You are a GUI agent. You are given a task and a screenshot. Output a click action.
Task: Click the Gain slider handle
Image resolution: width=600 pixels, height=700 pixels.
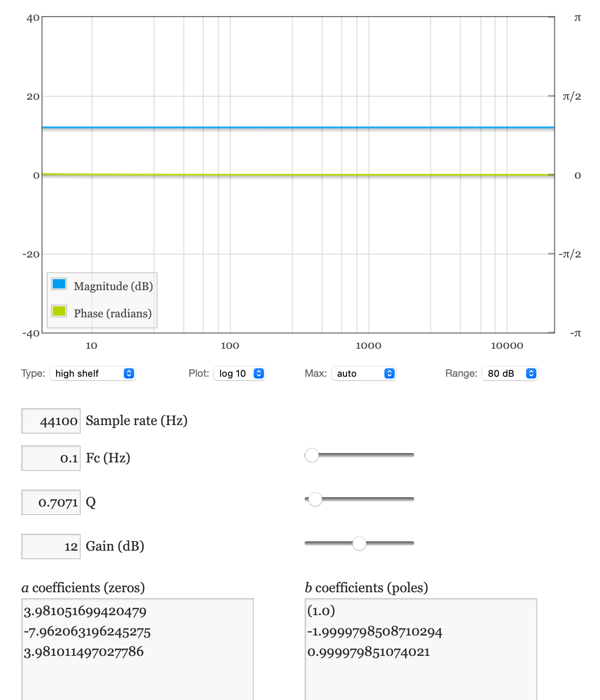pos(359,543)
